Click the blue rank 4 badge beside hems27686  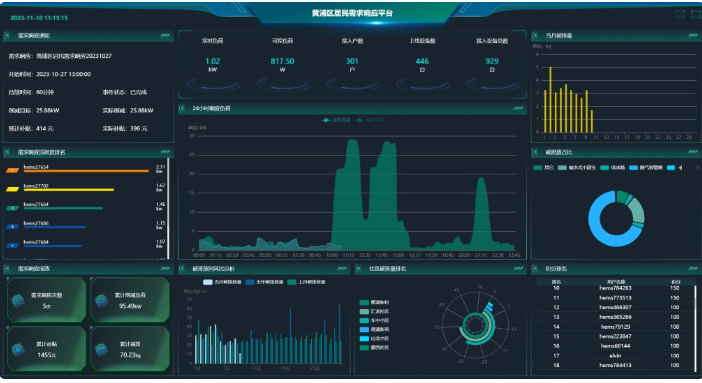pyautogui.click(x=13, y=227)
